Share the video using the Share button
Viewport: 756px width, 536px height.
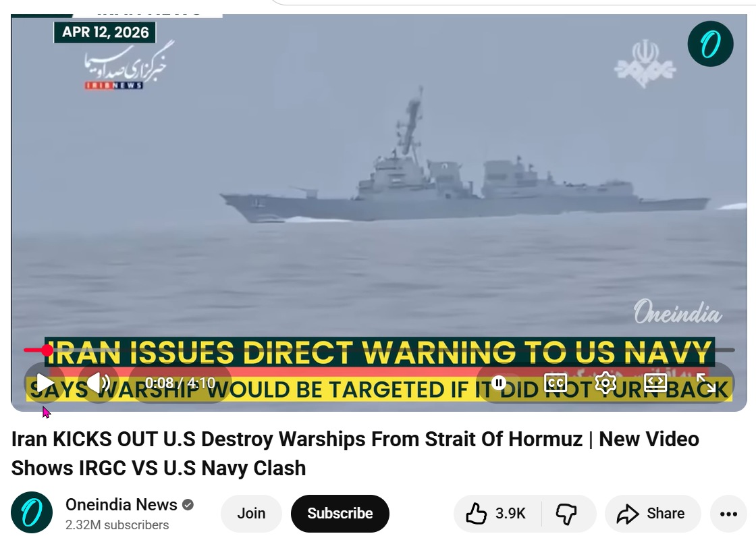coord(652,513)
